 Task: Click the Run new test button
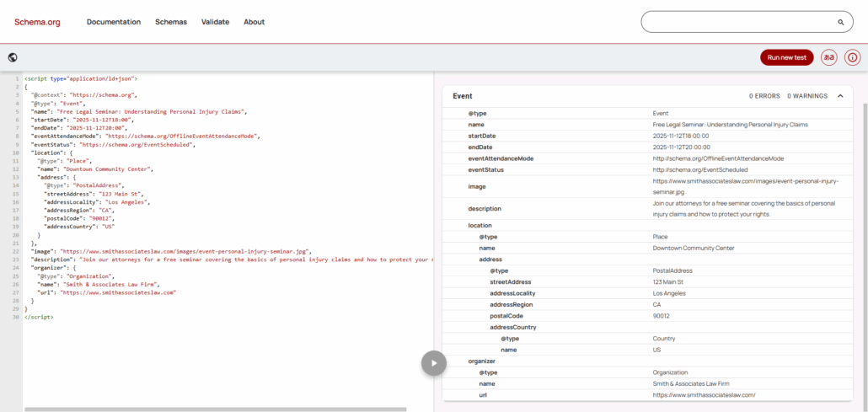tap(786, 57)
